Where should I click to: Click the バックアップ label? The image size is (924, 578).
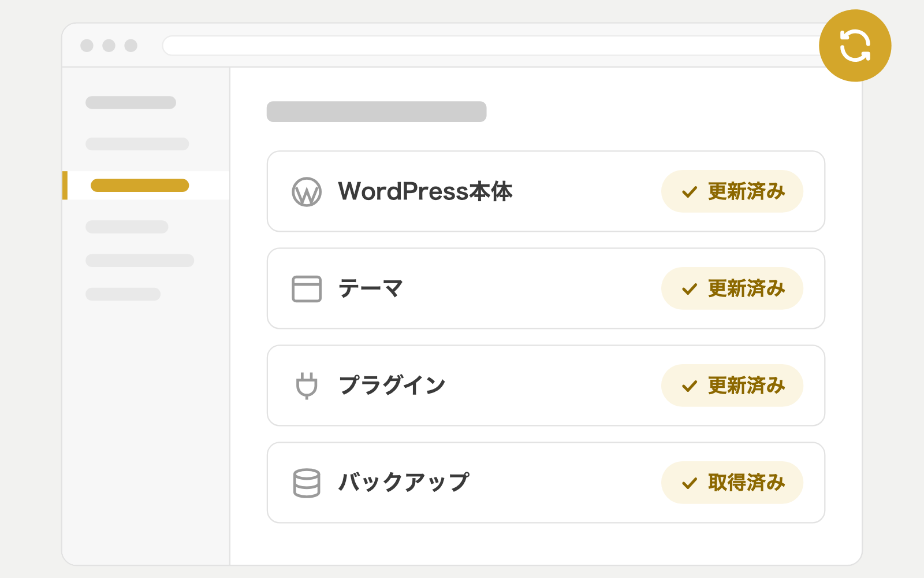tap(404, 483)
